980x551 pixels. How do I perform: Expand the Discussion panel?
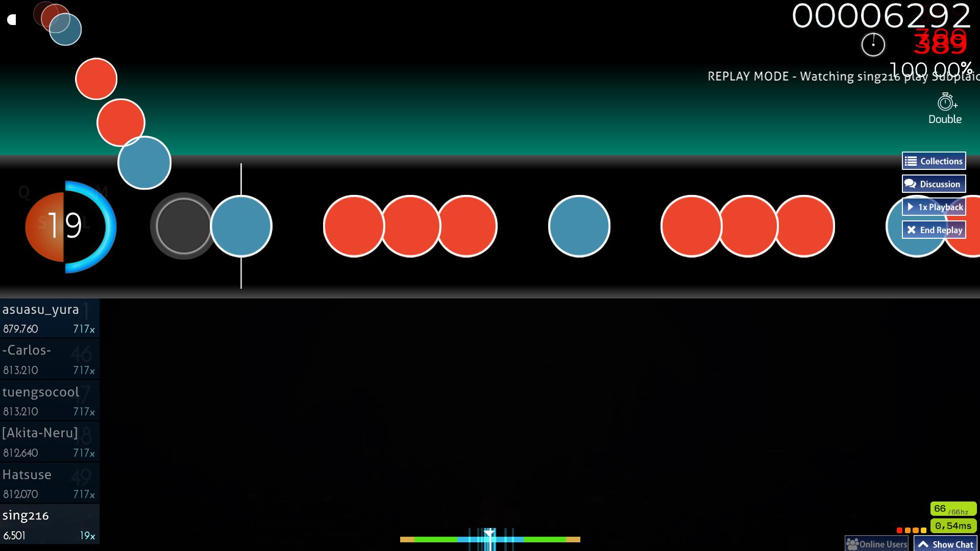pos(934,184)
